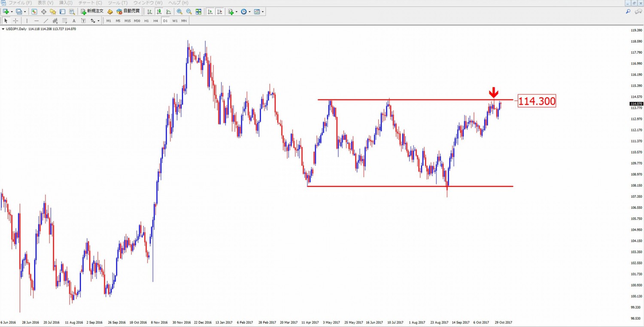This screenshot has height=327, width=644.
Task: Select the text label tool
Action: (x=74, y=21)
